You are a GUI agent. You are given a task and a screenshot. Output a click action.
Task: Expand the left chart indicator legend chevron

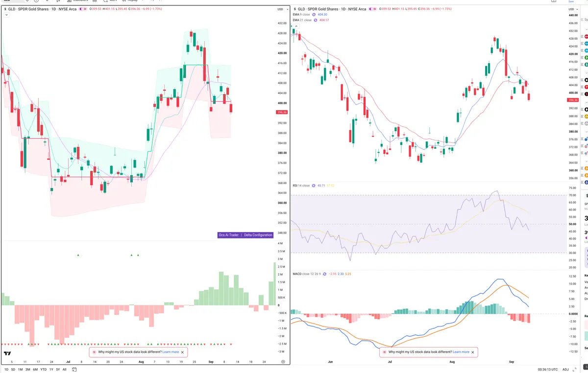click(x=6, y=15)
